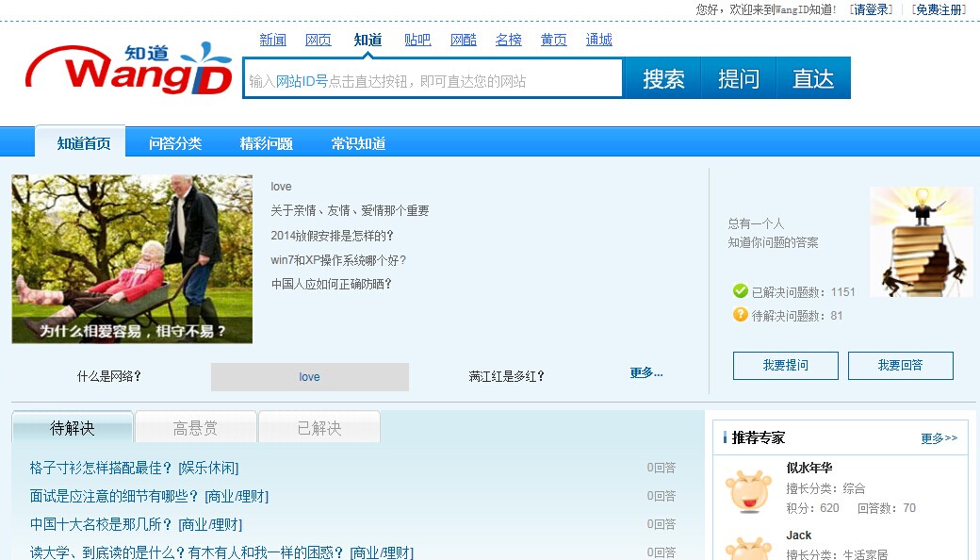Click the 直达 direct access button
Viewport: 980px width, 560px height.
tap(813, 79)
